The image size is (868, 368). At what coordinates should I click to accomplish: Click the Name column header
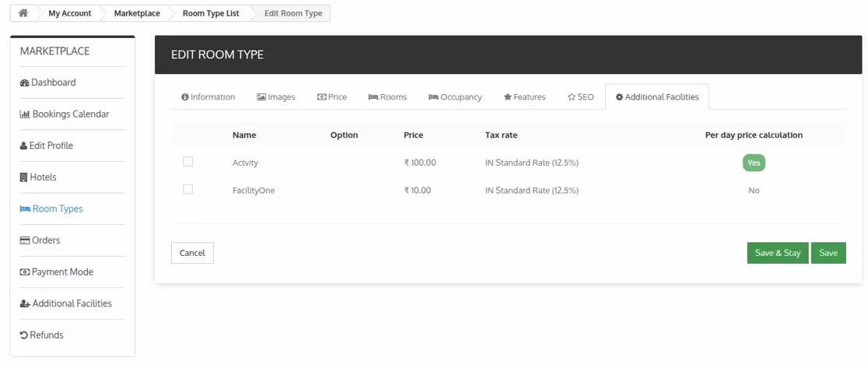click(x=244, y=135)
